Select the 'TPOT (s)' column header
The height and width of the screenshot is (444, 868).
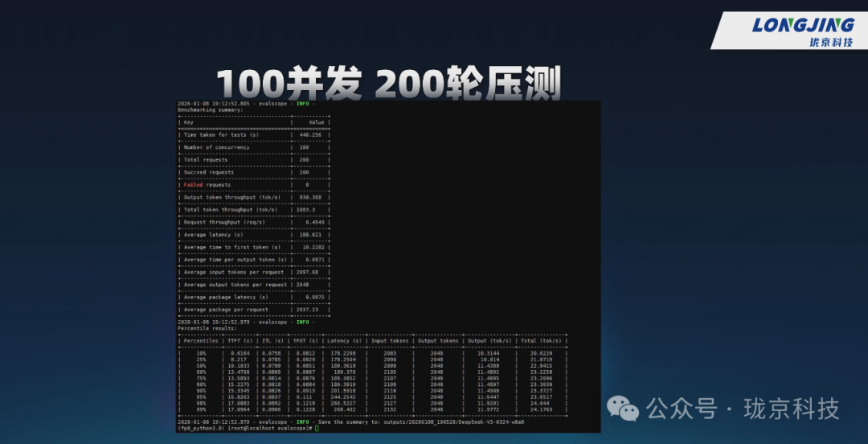click(x=305, y=341)
